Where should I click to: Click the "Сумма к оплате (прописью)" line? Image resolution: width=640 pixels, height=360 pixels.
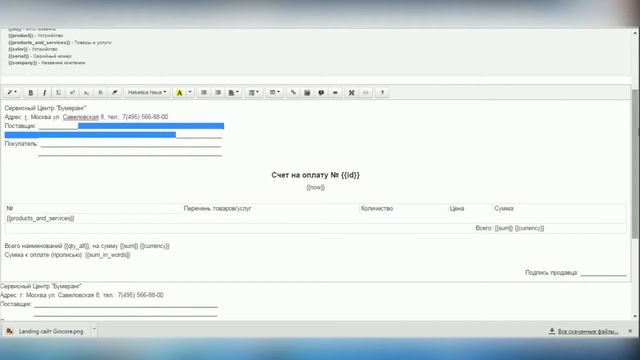(x=67, y=255)
